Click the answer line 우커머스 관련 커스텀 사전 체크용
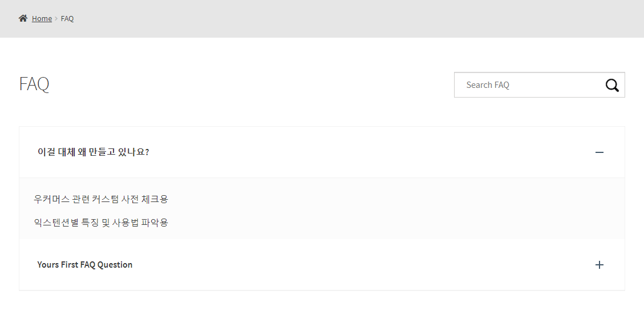644x331 pixels. click(x=100, y=199)
